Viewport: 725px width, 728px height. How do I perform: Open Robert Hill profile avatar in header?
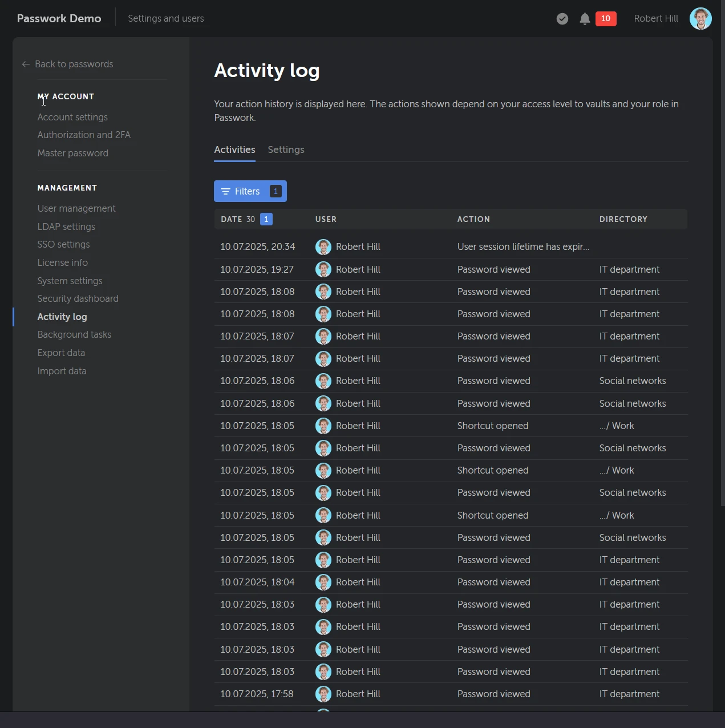coord(700,19)
